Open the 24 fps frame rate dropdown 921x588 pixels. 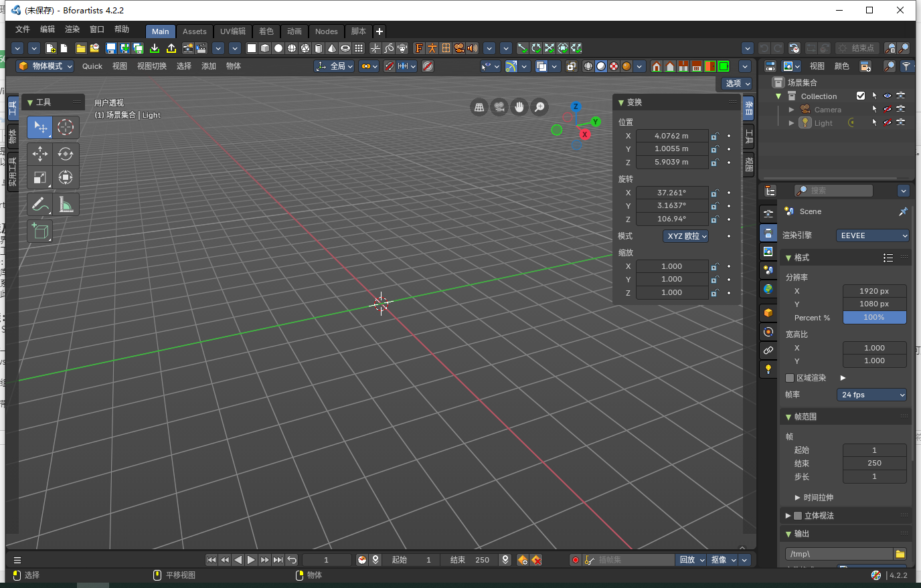(x=871, y=395)
